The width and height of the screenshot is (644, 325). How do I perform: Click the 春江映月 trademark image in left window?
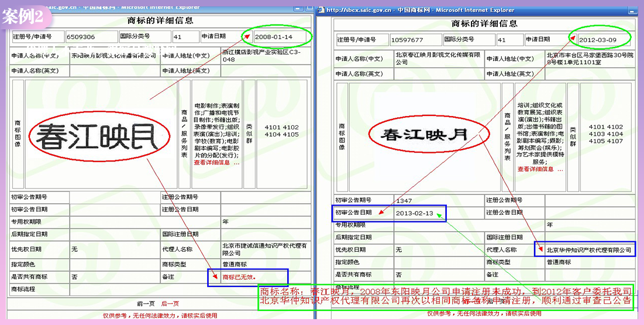click(x=97, y=136)
